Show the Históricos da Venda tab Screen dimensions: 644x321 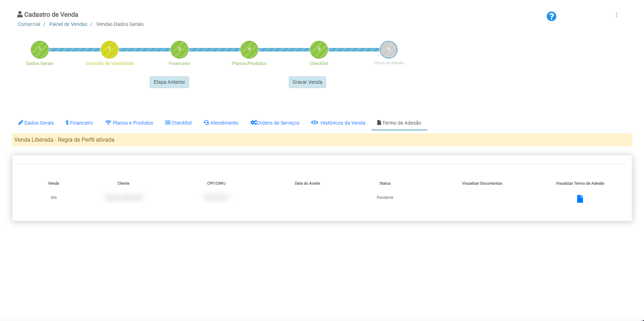click(339, 123)
